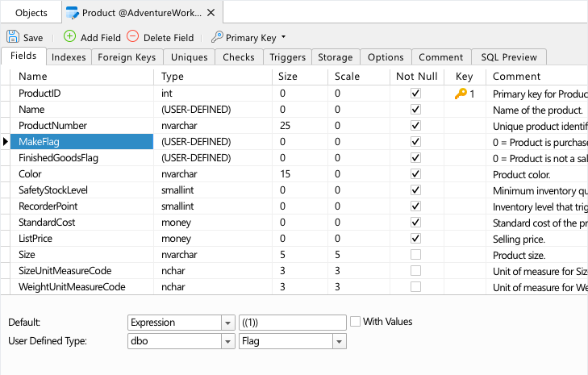This screenshot has width=588, height=375.
Task: Open the Foreign Keys tab
Action: (127, 57)
